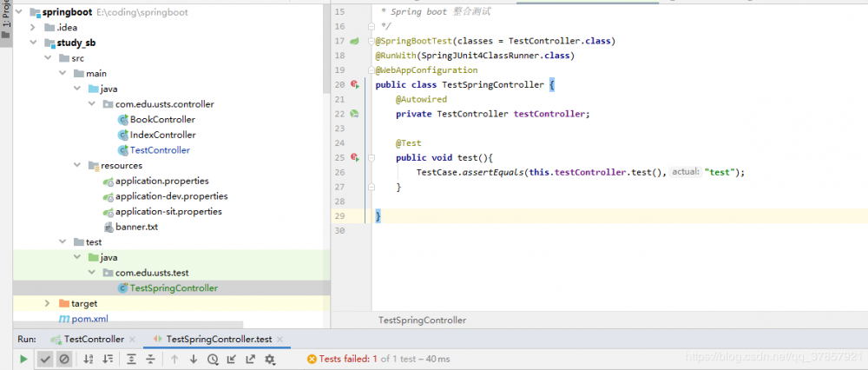Go to previous failed test arrow
Image resolution: width=868 pixels, height=370 pixels.
(174, 359)
